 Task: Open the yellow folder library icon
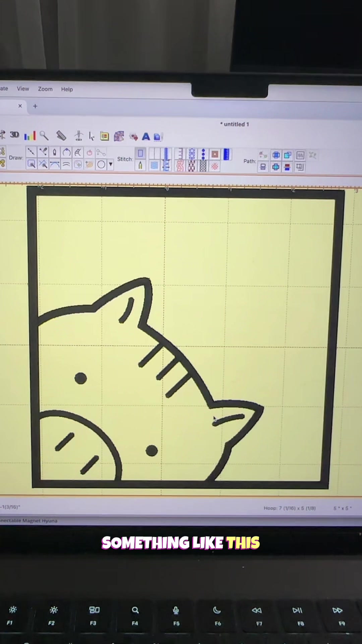coord(105,136)
